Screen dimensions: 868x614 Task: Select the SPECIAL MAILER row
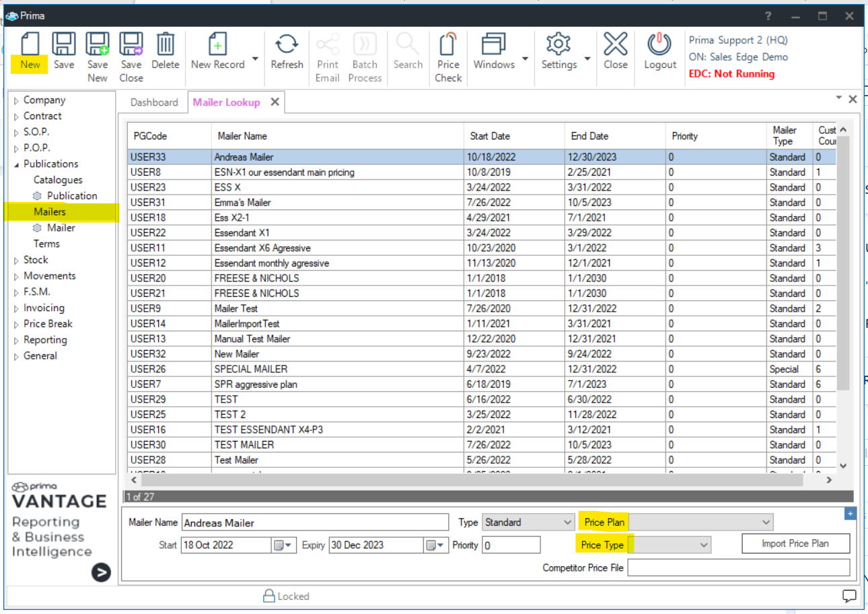click(x=482, y=369)
